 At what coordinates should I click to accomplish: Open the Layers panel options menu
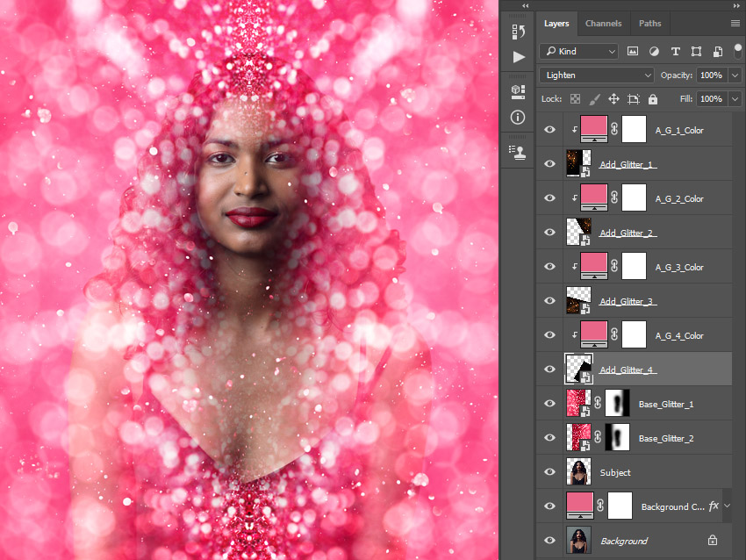click(x=735, y=24)
